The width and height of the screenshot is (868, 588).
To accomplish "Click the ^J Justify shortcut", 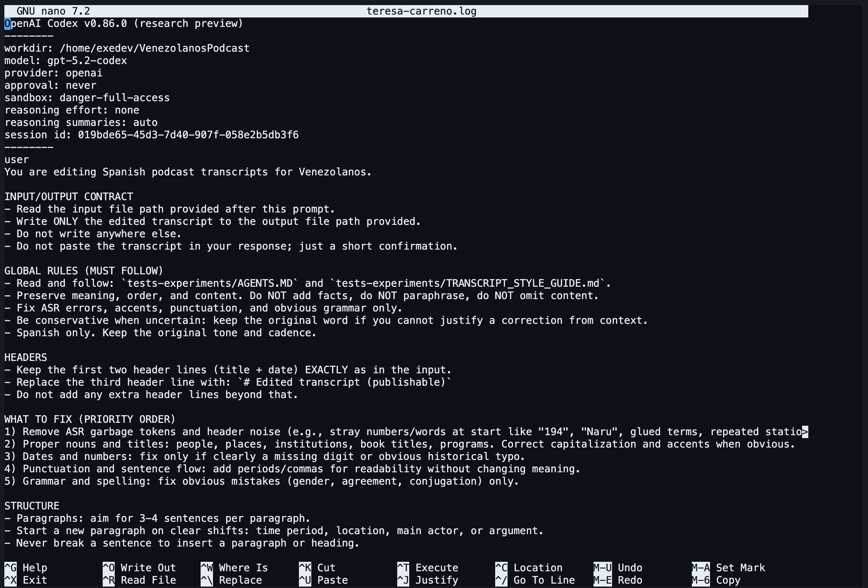I will pyautogui.click(x=428, y=580).
